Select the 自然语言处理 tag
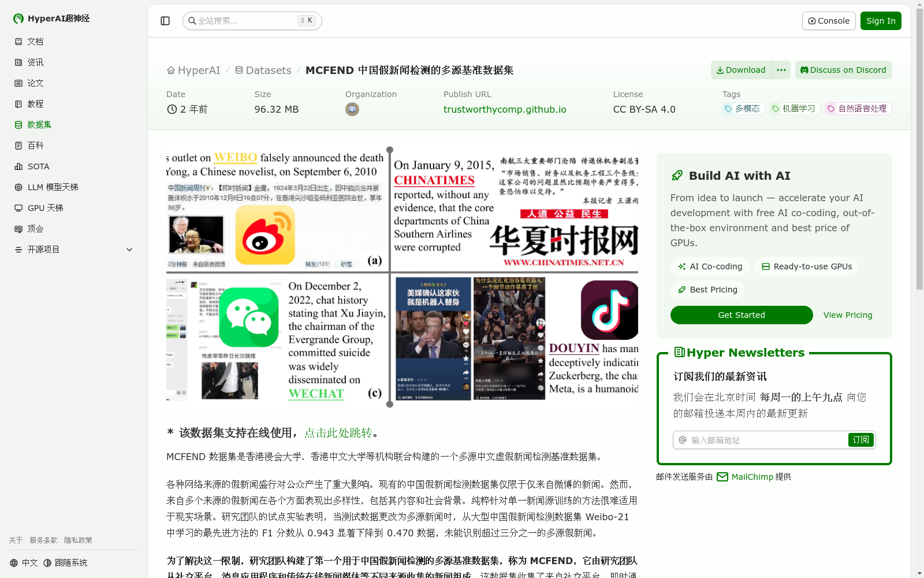The image size is (924, 578). tap(858, 109)
